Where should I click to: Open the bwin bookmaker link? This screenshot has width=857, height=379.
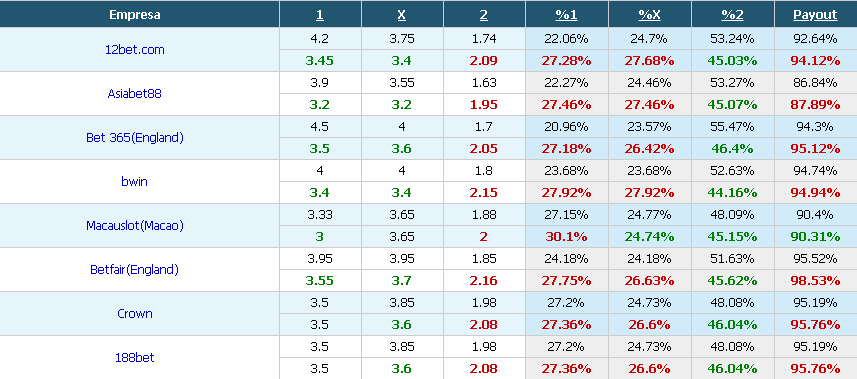pyautogui.click(x=134, y=182)
